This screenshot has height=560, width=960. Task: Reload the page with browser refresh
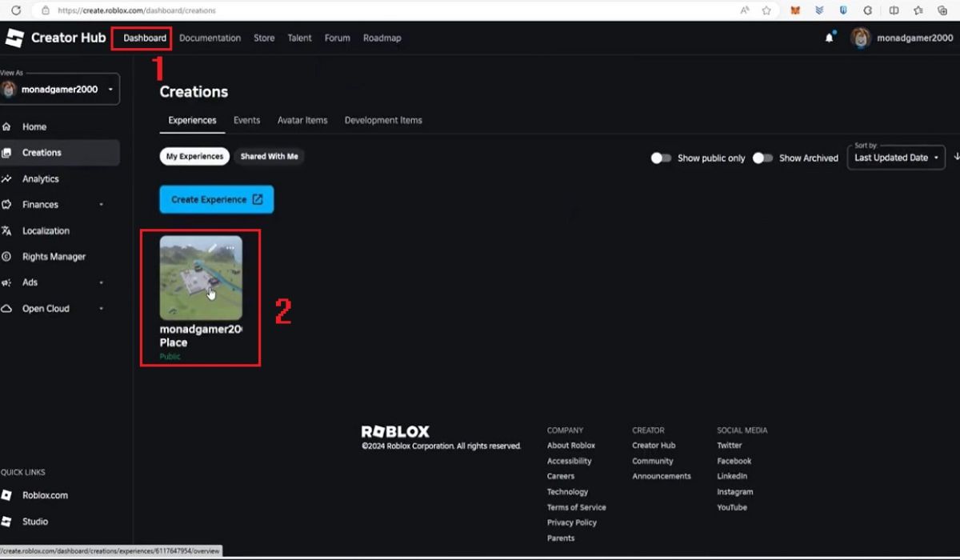pyautogui.click(x=15, y=10)
